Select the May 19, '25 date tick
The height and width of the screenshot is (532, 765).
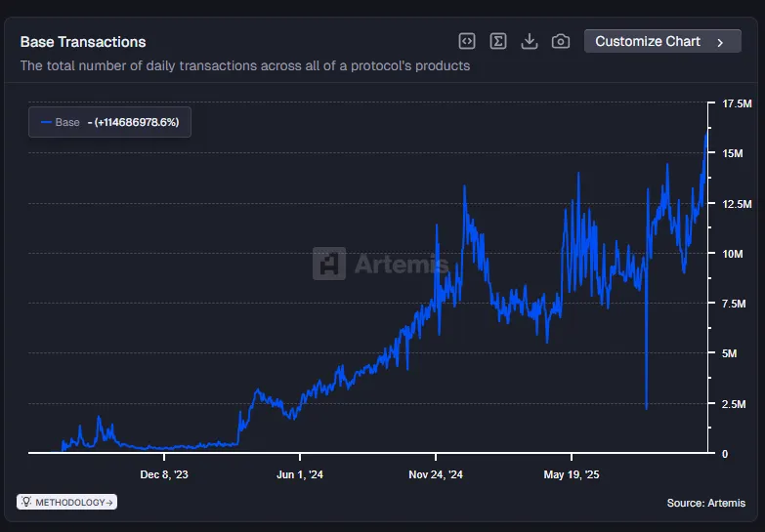pos(572,474)
